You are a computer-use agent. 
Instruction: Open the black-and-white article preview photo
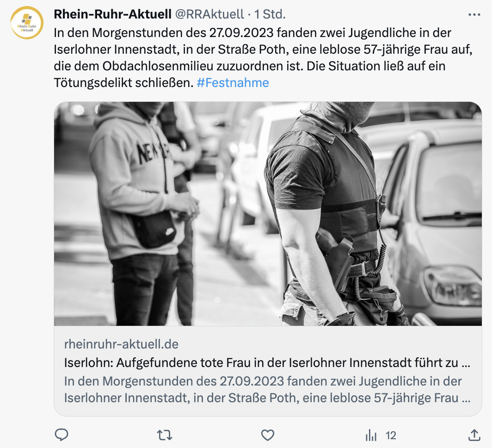(x=268, y=213)
